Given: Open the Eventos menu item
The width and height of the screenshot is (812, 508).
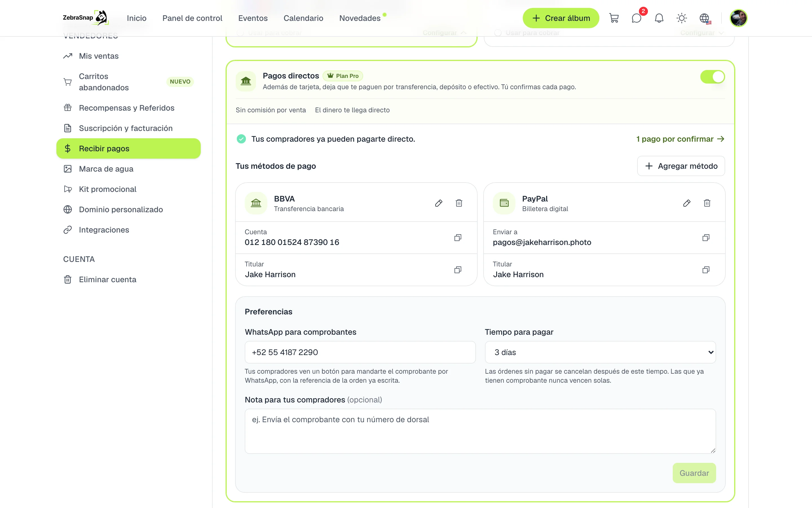Looking at the screenshot, I should tap(253, 18).
